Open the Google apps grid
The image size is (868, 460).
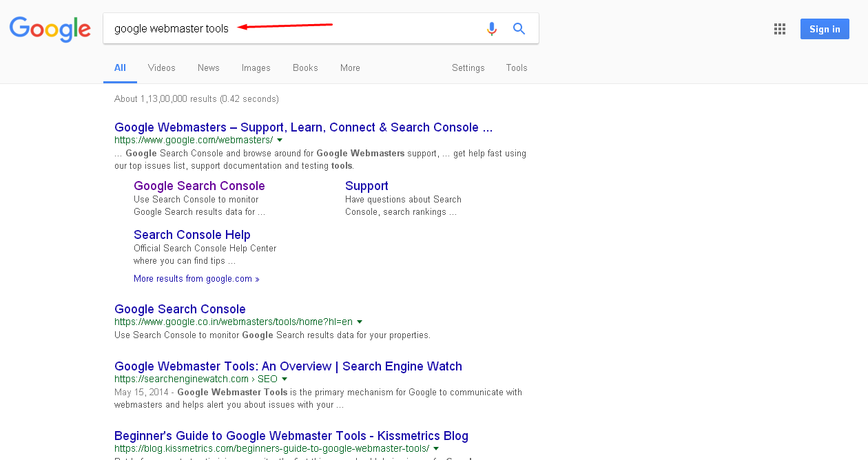click(x=780, y=29)
